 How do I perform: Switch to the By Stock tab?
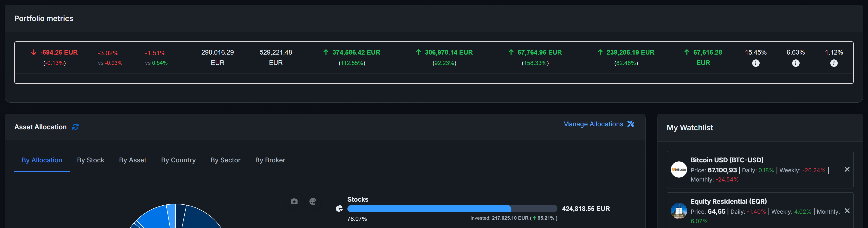(90, 160)
